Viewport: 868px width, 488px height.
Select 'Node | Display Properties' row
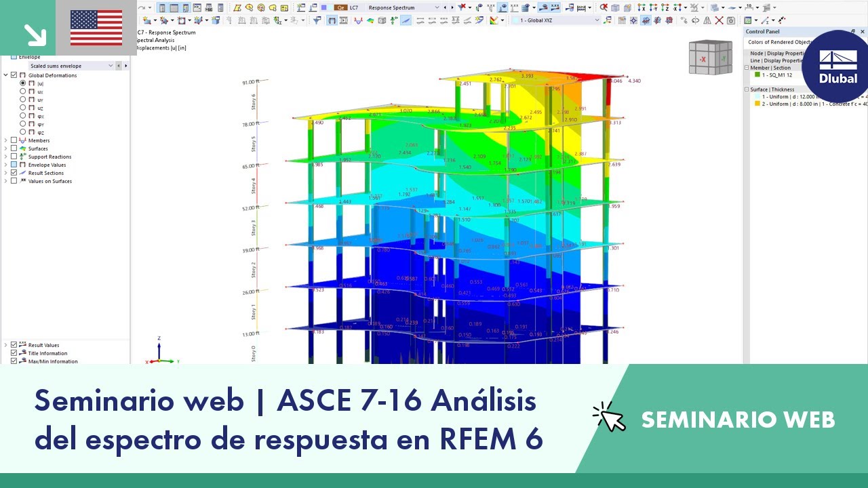click(x=777, y=53)
